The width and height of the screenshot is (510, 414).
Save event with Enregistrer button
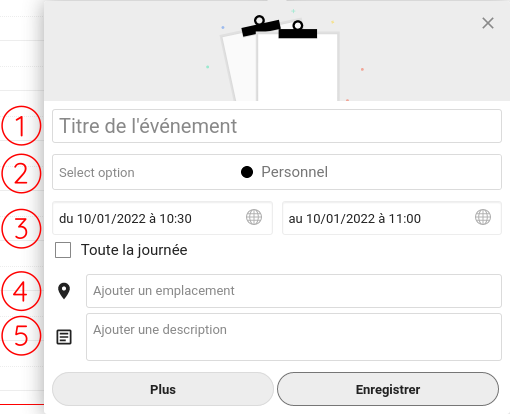pos(388,389)
